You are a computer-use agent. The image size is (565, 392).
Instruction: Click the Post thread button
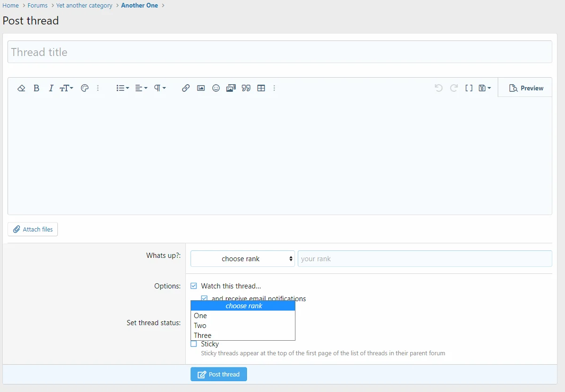(219, 375)
